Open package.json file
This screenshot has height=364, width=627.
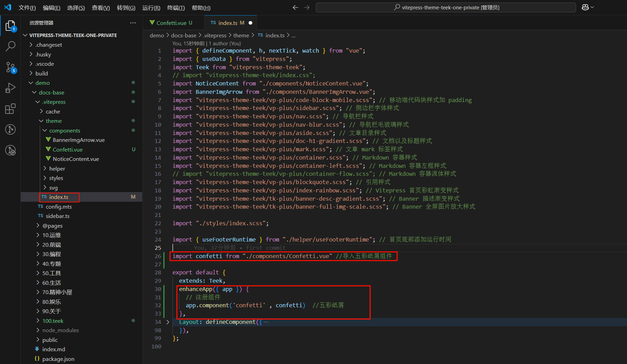click(x=58, y=359)
